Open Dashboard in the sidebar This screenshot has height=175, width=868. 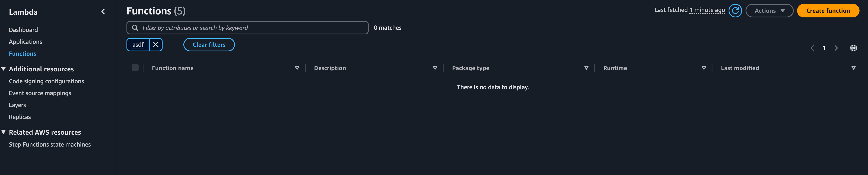point(23,30)
